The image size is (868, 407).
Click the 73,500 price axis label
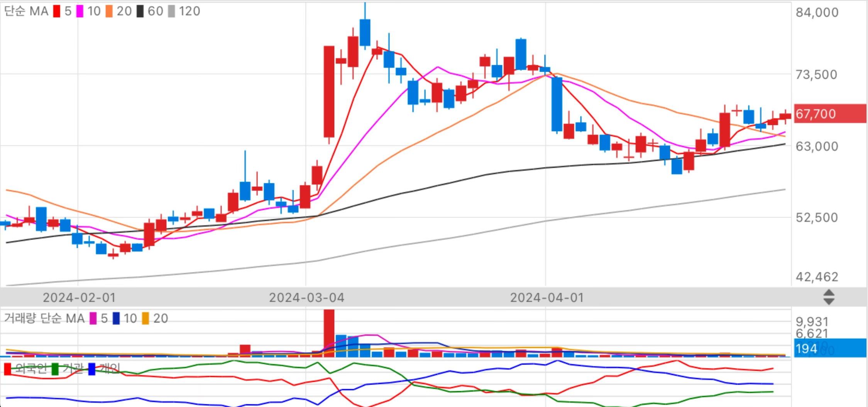click(817, 74)
